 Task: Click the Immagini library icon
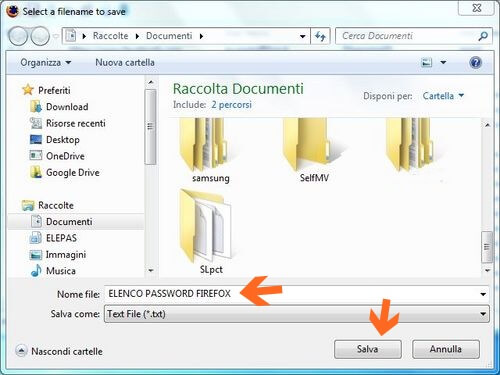click(x=36, y=255)
